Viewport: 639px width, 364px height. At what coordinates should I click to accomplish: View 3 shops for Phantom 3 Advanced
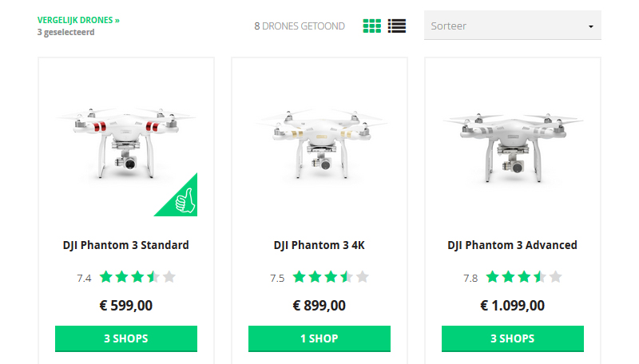513,338
